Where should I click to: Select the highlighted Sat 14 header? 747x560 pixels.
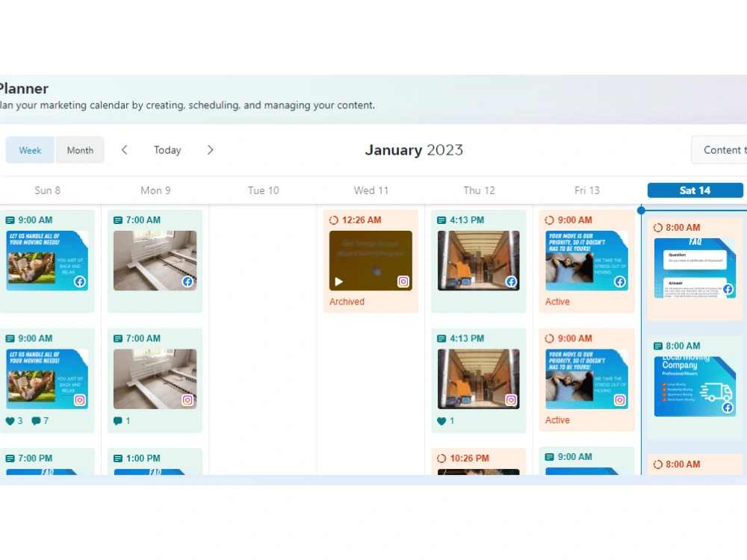tap(695, 190)
